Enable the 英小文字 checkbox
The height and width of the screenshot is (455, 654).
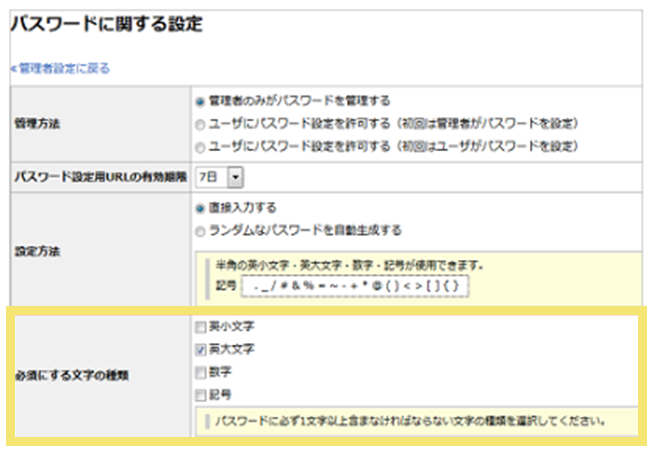click(201, 327)
